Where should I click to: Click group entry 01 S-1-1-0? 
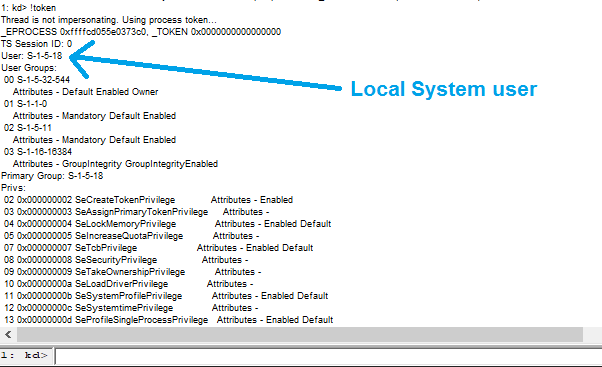[25, 104]
